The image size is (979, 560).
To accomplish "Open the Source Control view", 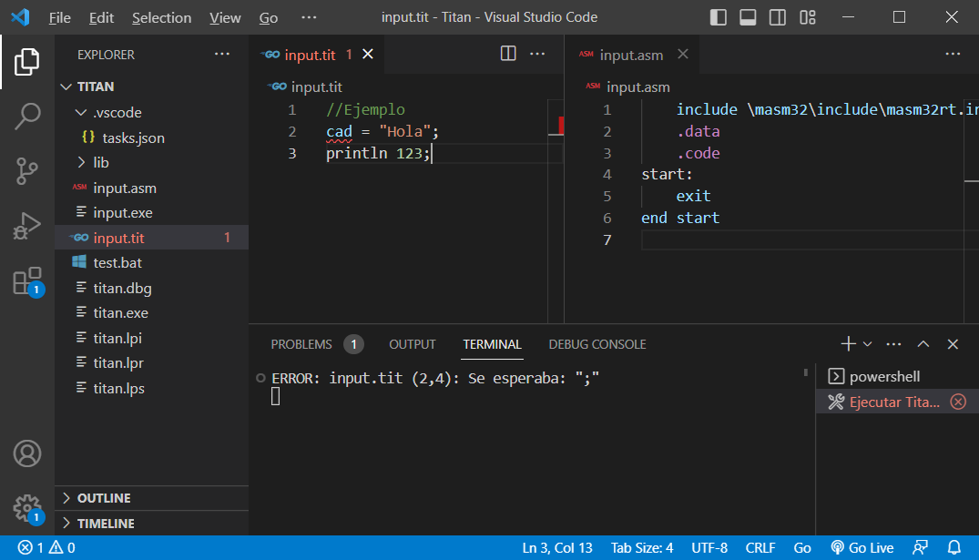I will coord(27,171).
